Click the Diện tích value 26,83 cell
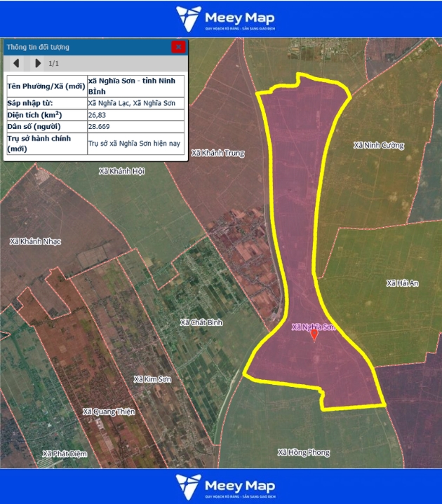The height and width of the screenshot is (504, 442). [x=135, y=114]
